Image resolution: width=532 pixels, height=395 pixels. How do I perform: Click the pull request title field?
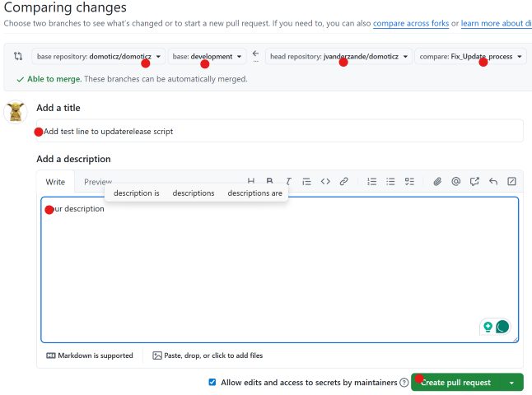coord(280,131)
